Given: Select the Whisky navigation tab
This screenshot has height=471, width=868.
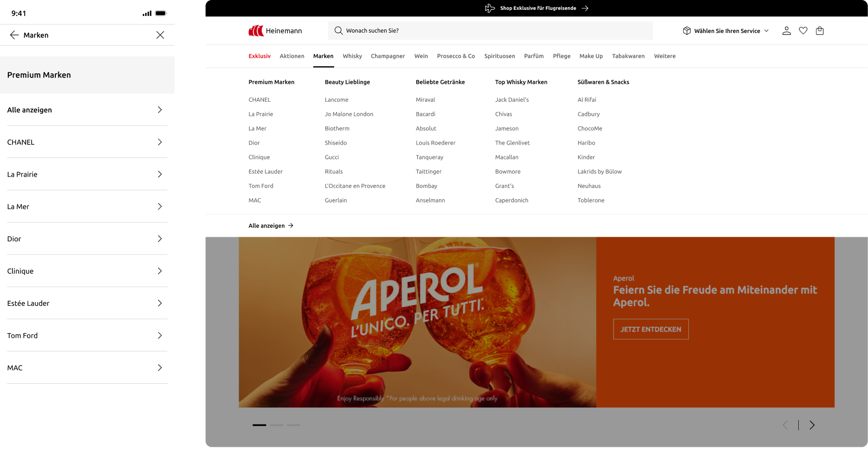Looking at the screenshot, I should point(352,56).
